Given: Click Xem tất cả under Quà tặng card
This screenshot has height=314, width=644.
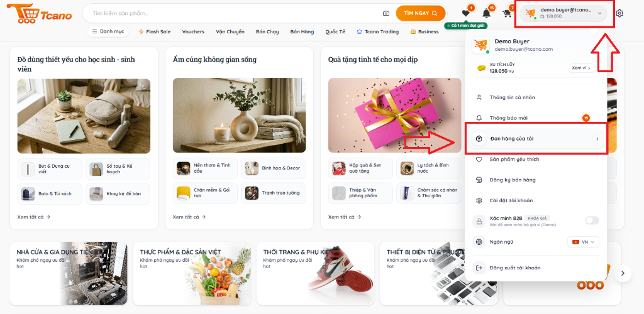Looking at the screenshot, I should (345, 217).
